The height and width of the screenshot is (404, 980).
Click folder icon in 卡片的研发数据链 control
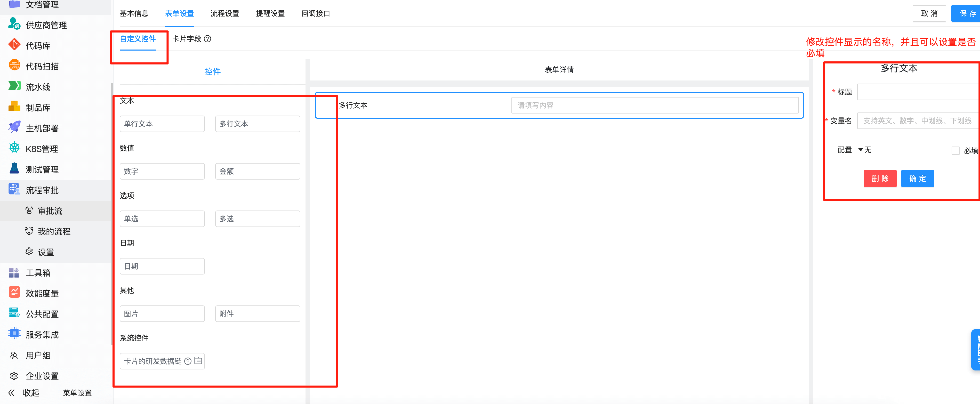(x=198, y=361)
